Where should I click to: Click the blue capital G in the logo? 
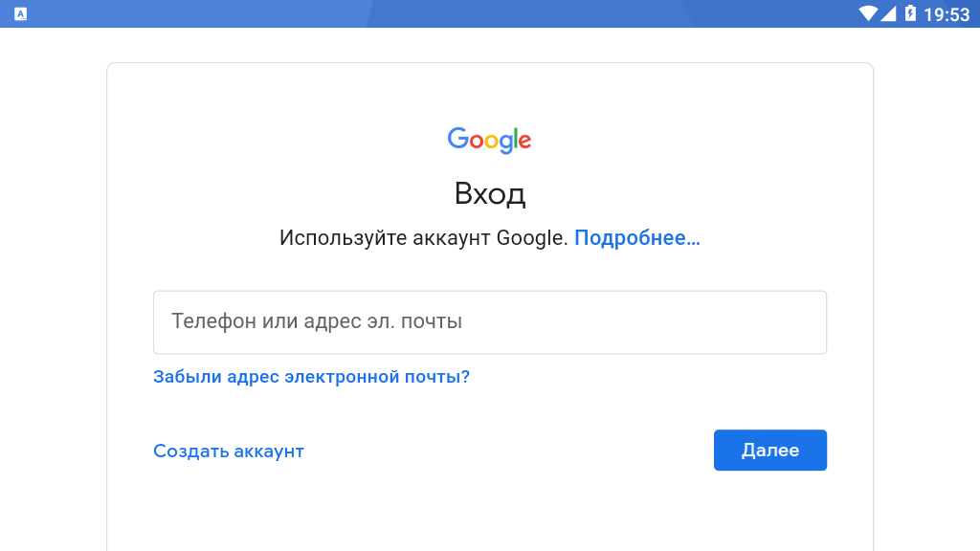click(x=457, y=138)
